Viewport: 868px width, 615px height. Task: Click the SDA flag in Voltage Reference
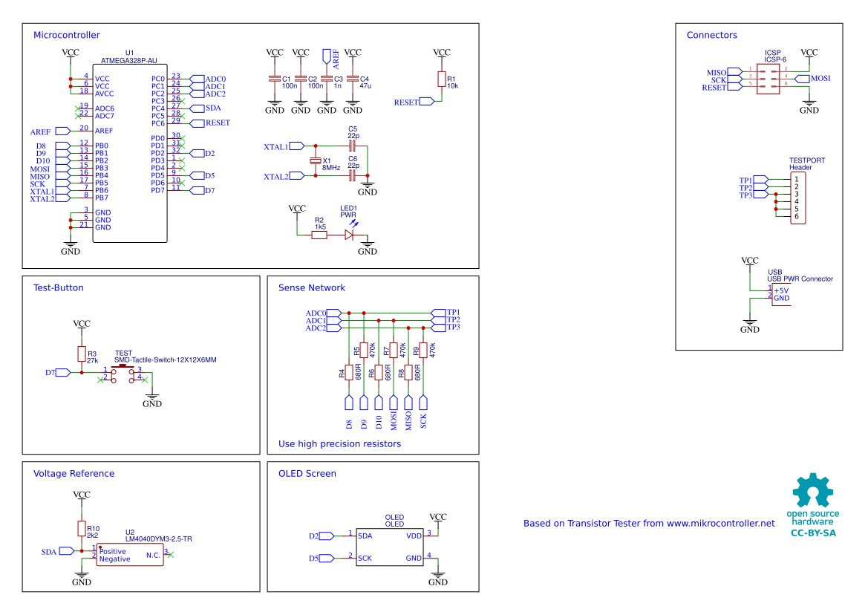66,551
